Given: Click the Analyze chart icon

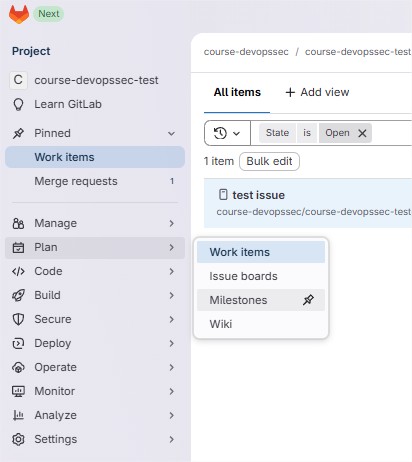Looking at the screenshot, I should 18,415.
